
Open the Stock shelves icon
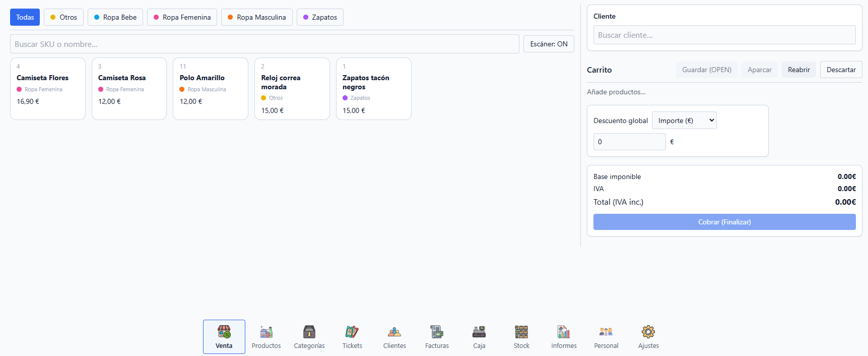[521, 332]
